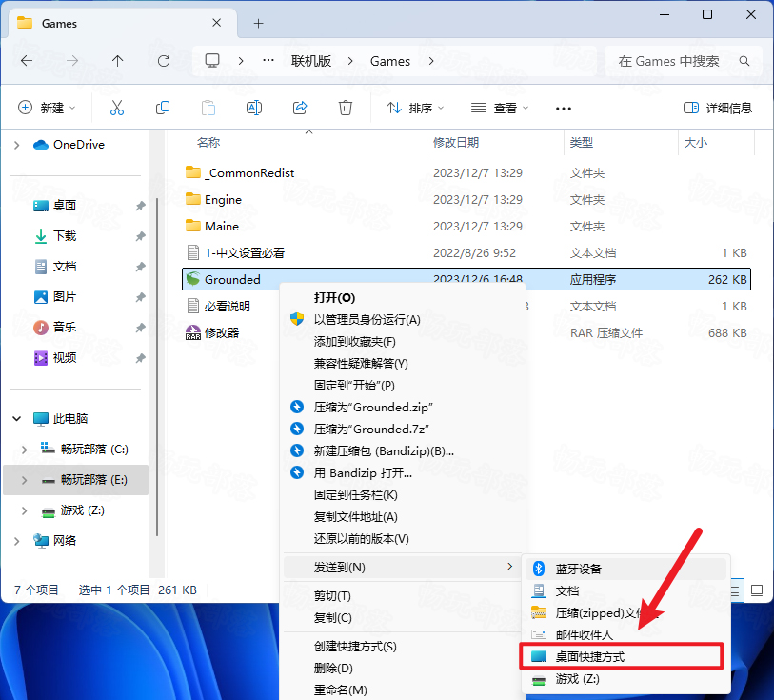Choose 删除(D) from context menu
774x700 pixels.
pos(403,668)
